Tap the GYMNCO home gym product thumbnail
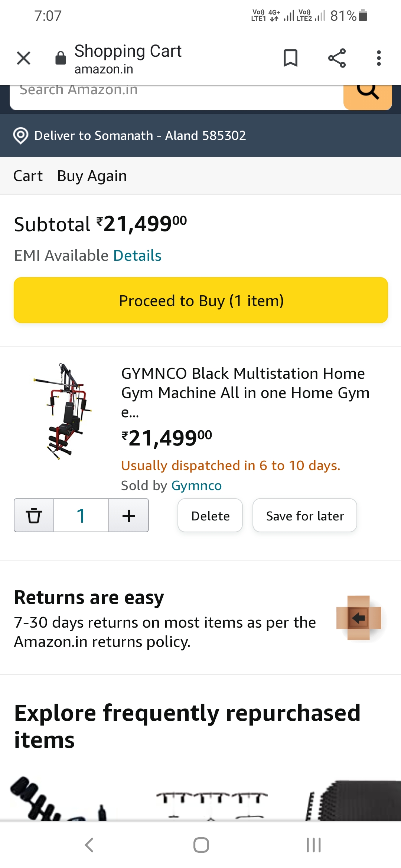Viewport: 401px width, 868px height. (x=63, y=412)
